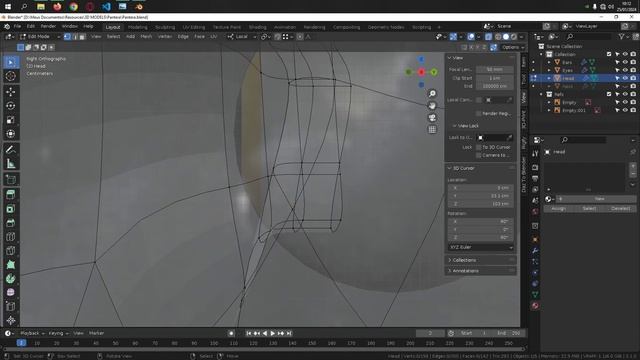This screenshot has height=360, width=640.
Task: Click the Deselect button in material panel
Action: [620, 209]
